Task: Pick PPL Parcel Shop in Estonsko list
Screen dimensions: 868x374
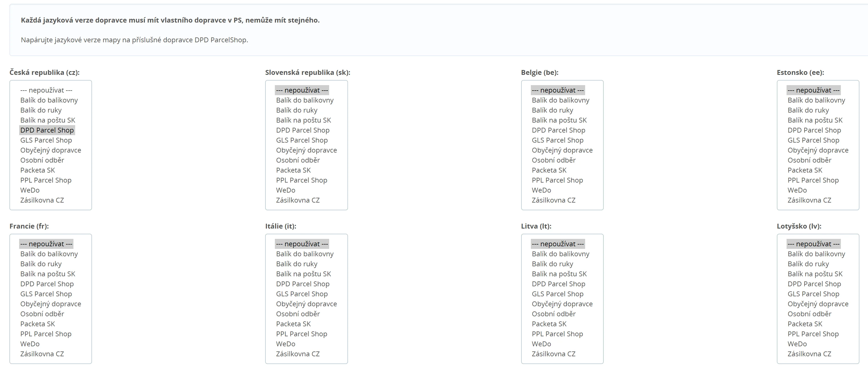Action: click(x=813, y=180)
